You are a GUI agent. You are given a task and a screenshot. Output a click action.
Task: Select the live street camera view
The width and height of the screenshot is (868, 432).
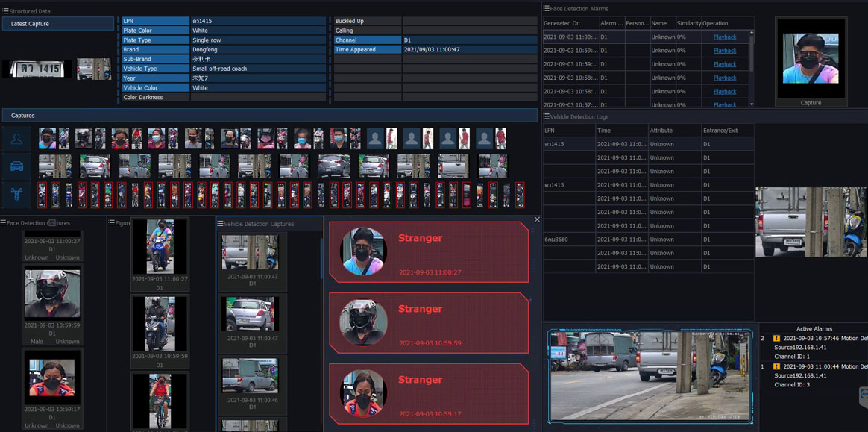click(650, 376)
